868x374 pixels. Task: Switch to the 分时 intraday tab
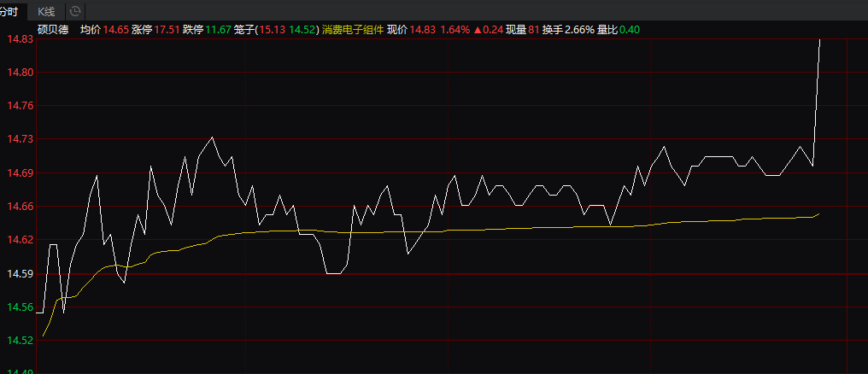pos(10,12)
